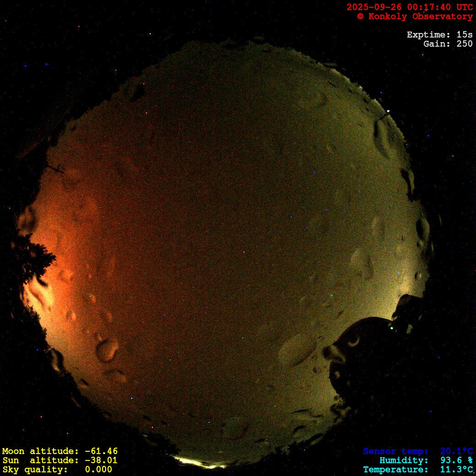Click the Humidity 93.6 % readout

pyautogui.click(x=426, y=460)
